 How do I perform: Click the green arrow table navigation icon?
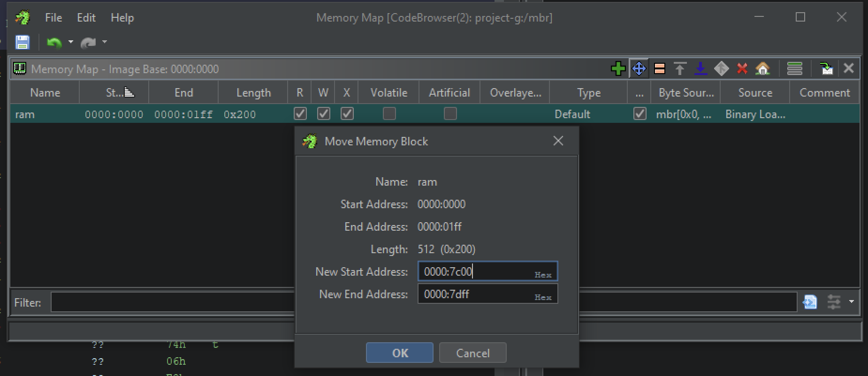click(826, 69)
